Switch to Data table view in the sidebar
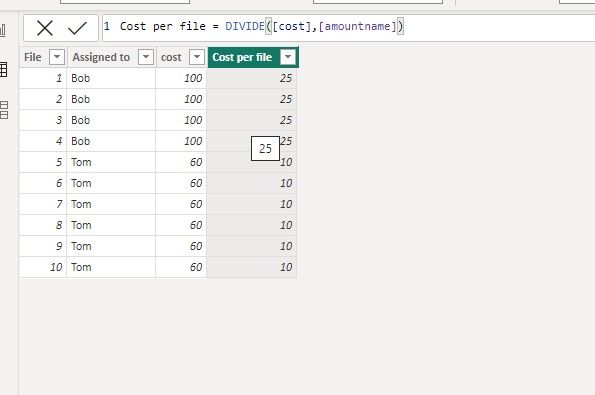This screenshot has width=595, height=395. point(3,70)
